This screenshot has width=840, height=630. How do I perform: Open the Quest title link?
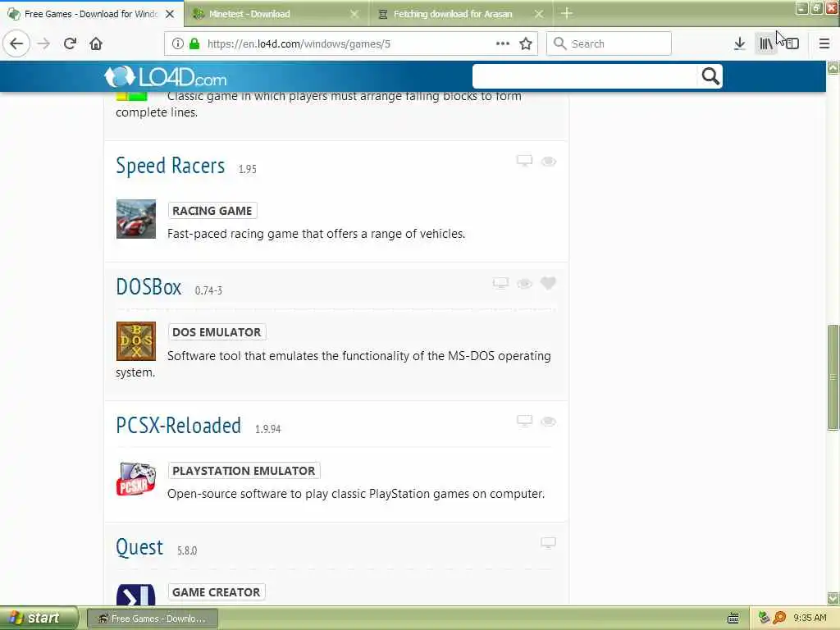139,547
